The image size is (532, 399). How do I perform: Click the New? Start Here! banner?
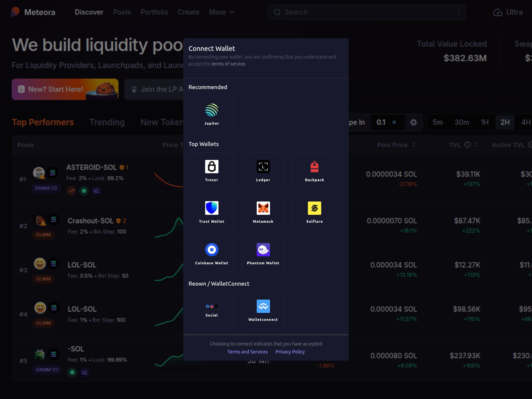point(65,89)
